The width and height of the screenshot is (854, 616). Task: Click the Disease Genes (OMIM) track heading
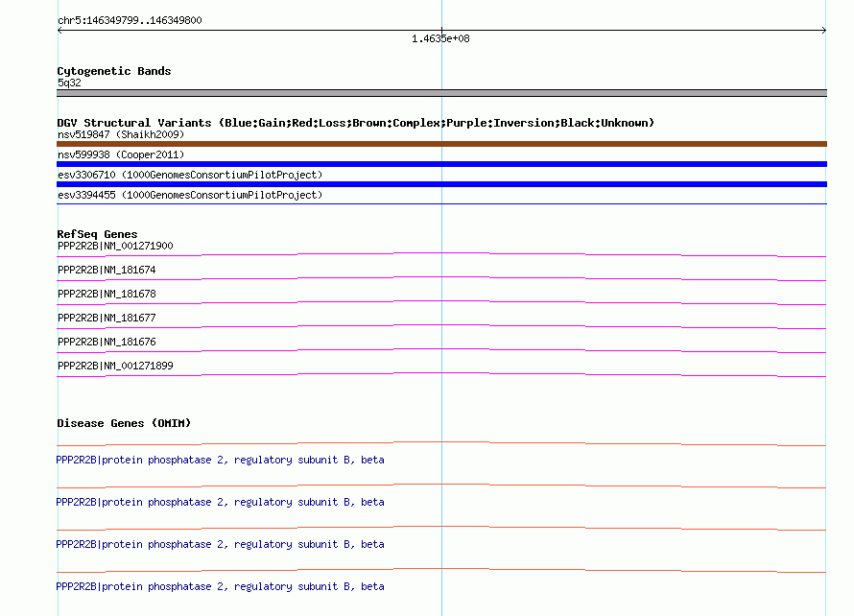pos(124,423)
